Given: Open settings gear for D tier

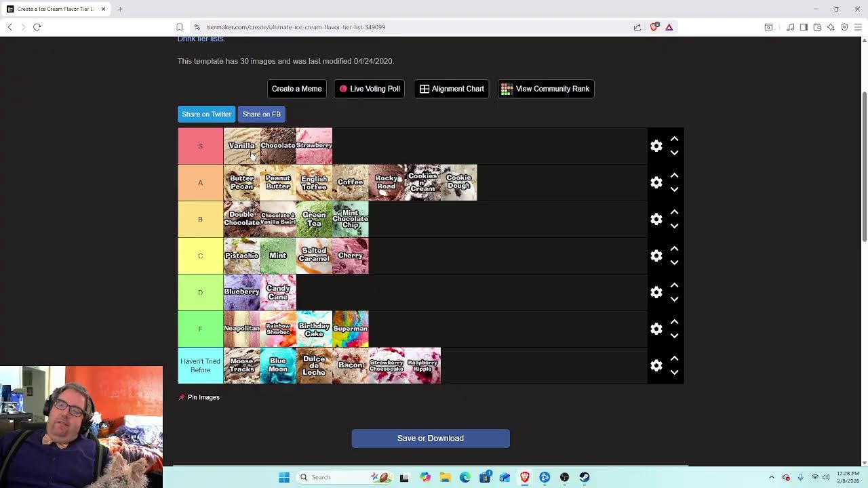Looking at the screenshot, I should (x=656, y=292).
